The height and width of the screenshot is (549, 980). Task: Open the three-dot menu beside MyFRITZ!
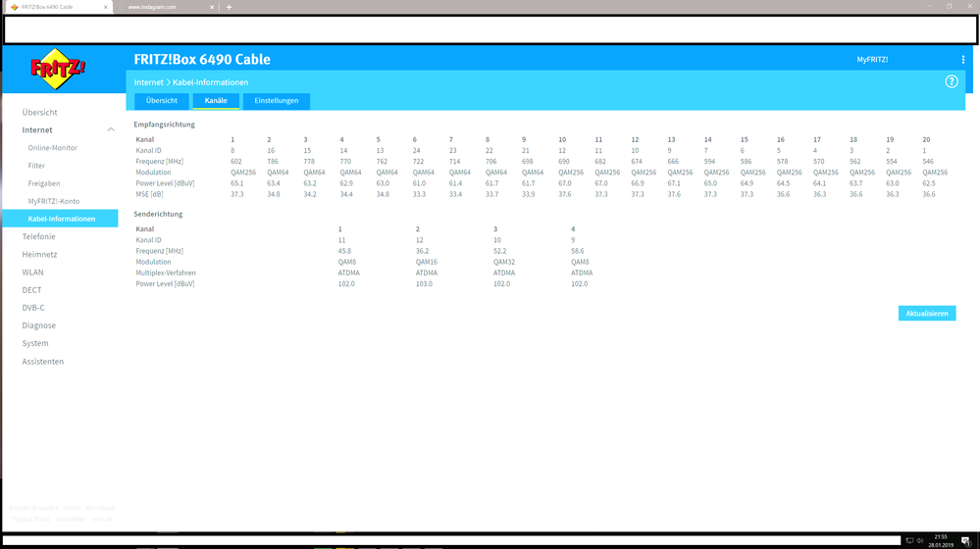point(963,60)
